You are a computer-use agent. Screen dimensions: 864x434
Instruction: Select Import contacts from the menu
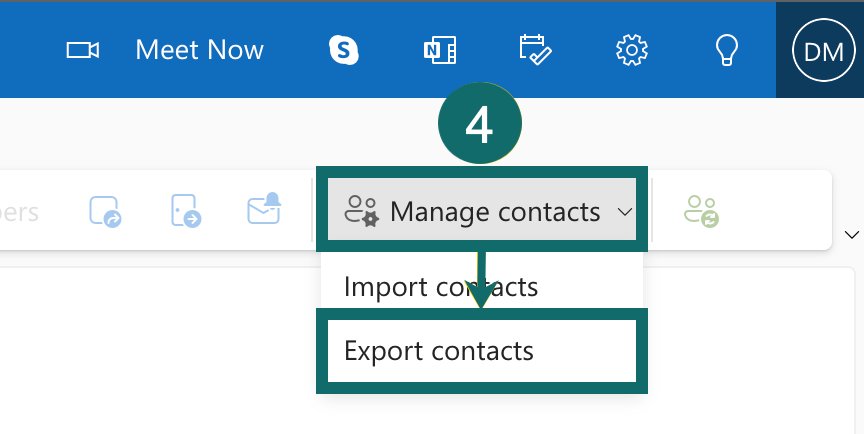coord(441,287)
